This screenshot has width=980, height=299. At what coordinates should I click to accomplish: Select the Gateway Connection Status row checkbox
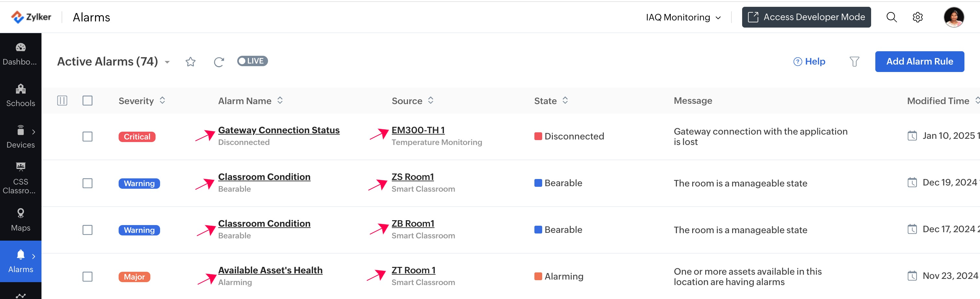[x=87, y=136]
